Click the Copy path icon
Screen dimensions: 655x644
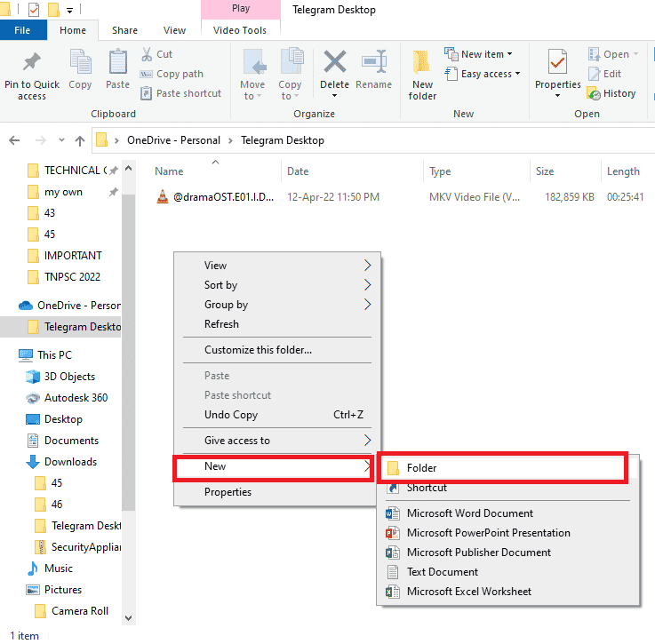click(x=147, y=74)
